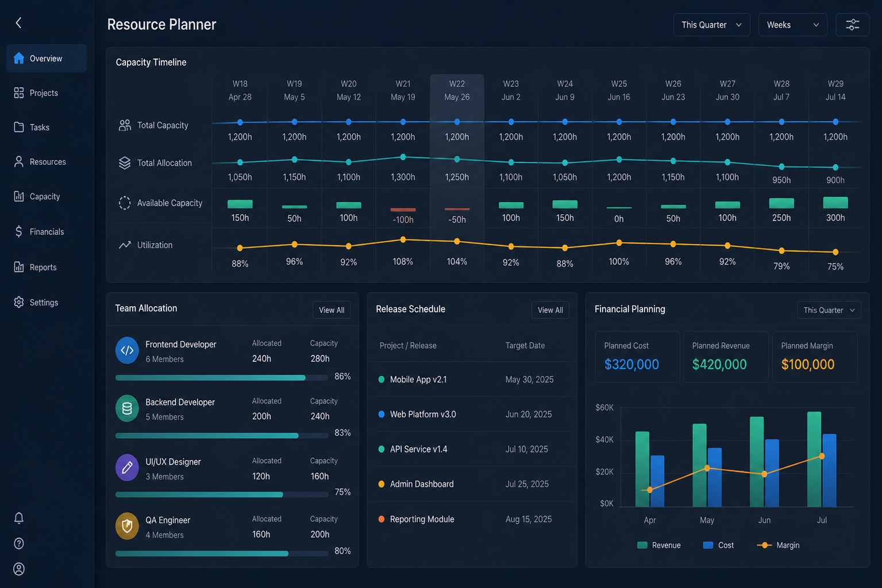Click the W29 available capacity 300h
This screenshot has height=588, width=882.
point(835,218)
